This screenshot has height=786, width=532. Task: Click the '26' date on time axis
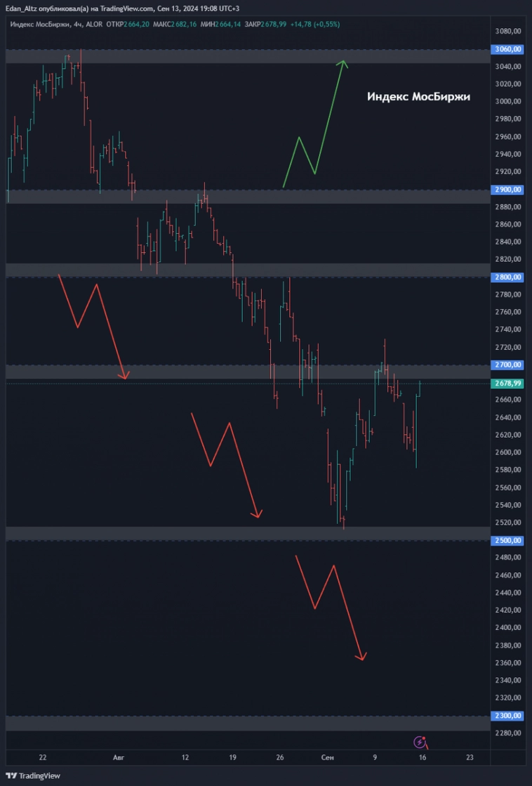(x=280, y=757)
